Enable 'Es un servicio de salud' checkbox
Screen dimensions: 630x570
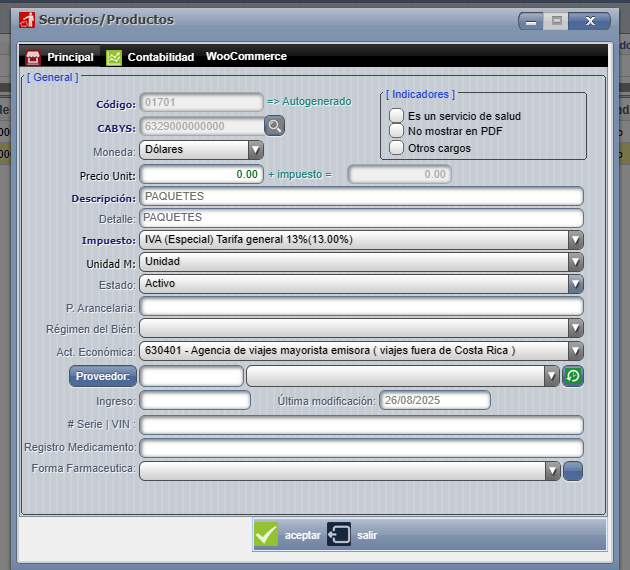[x=397, y=116]
